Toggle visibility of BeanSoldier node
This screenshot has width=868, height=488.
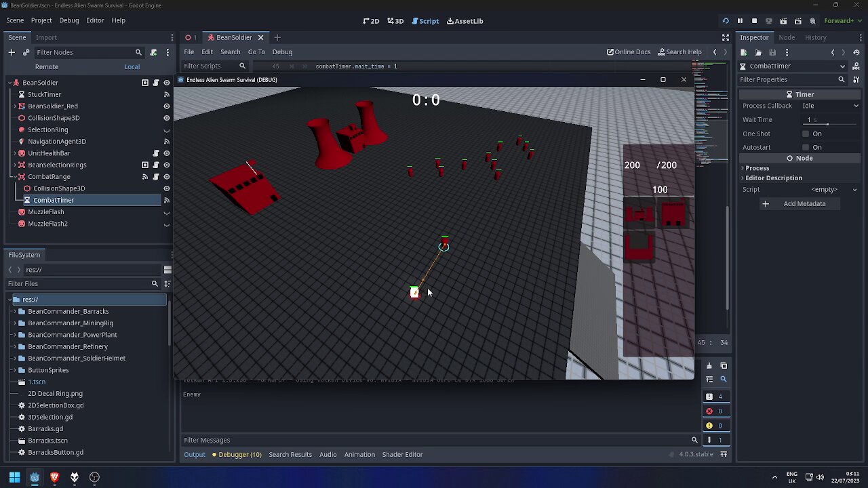166,83
